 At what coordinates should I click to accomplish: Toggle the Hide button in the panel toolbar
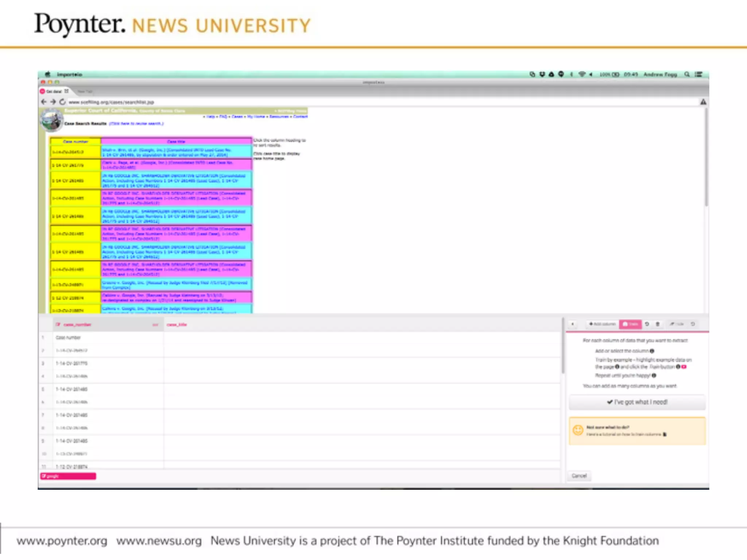coord(677,324)
